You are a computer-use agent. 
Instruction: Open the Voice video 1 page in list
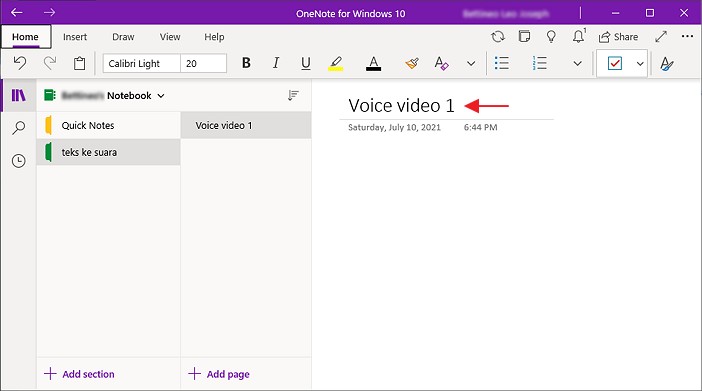(246, 125)
